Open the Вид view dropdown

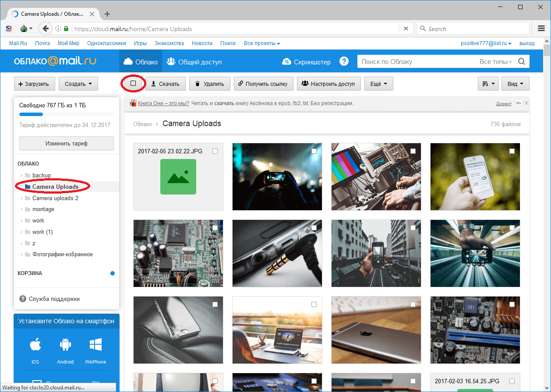[x=515, y=84]
